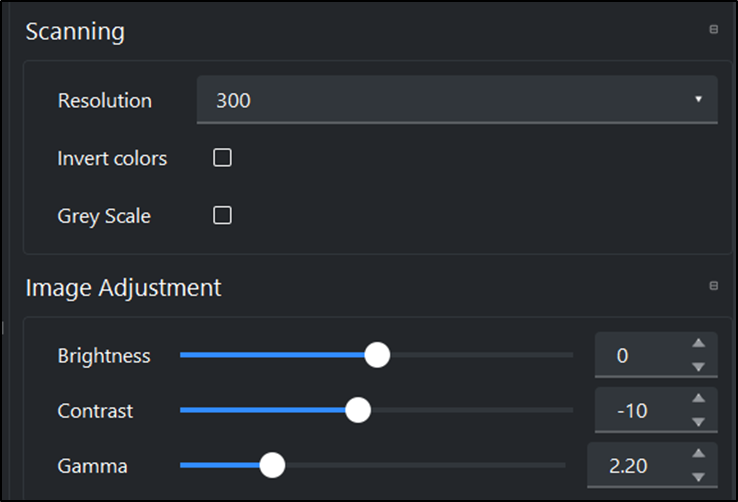Click the Gamma value field
The height and width of the screenshot is (502, 738).
(x=636, y=466)
